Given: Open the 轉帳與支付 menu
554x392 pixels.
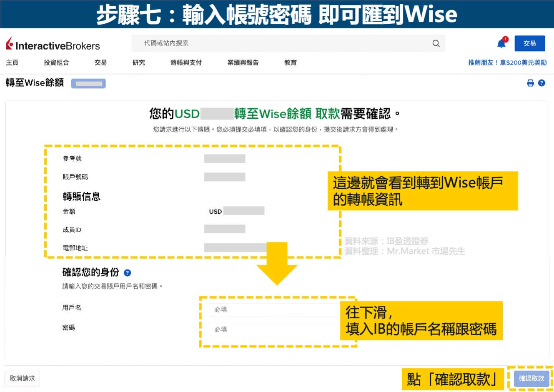Looking at the screenshot, I should 186,62.
